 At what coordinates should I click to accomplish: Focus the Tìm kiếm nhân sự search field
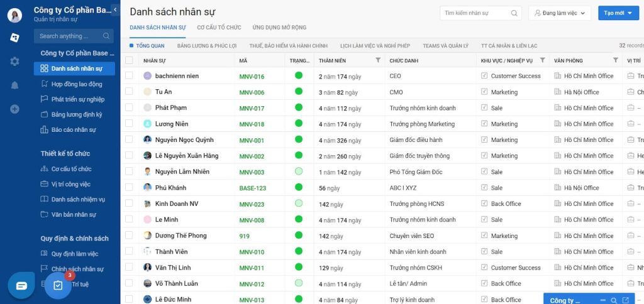click(480, 13)
